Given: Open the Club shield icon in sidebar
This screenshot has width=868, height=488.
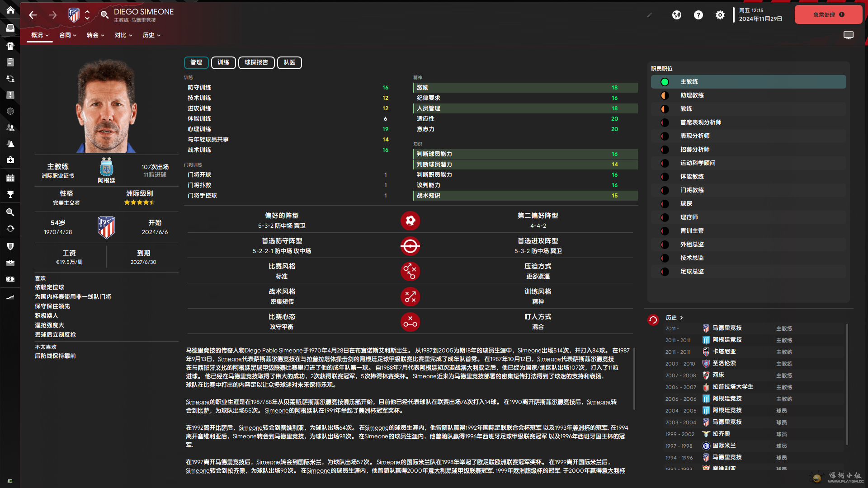Looking at the screenshot, I should tap(10, 246).
